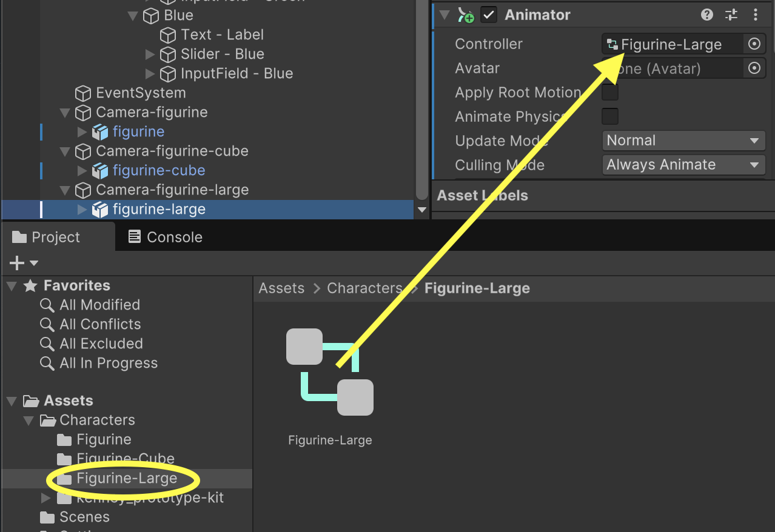775x532 pixels.
Task: Open the Animator component help icon
Action: (x=706, y=15)
